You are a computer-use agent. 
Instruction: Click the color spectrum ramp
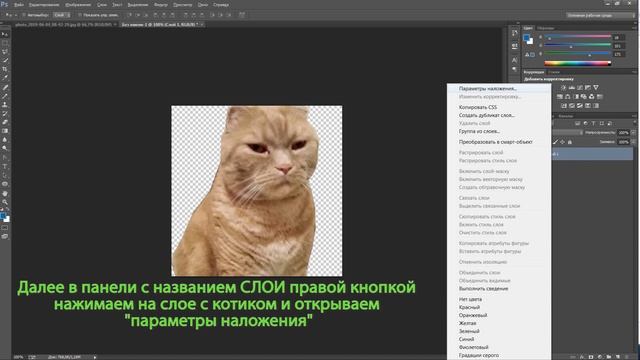click(578, 63)
